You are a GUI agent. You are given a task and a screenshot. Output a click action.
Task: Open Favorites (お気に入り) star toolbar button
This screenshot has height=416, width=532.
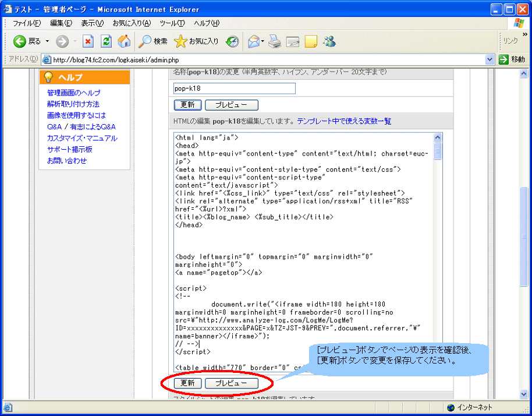point(196,41)
